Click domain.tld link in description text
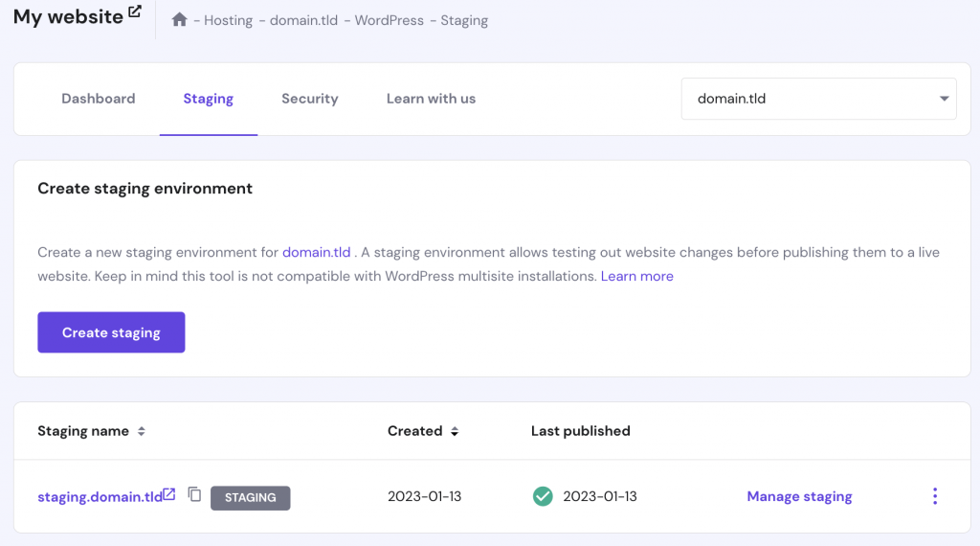The width and height of the screenshot is (980, 546). pyautogui.click(x=316, y=253)
